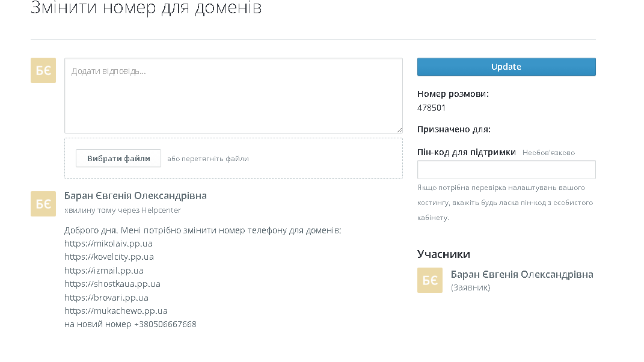Click the БЄ avatar under Учасники
This screenshot has height=362, width=644.
[429, 280]
